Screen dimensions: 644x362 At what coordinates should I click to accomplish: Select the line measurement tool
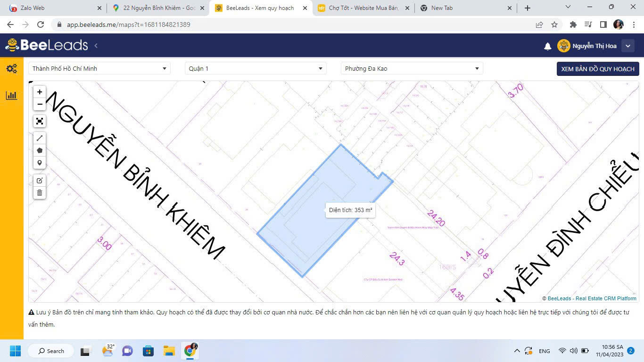40,138
